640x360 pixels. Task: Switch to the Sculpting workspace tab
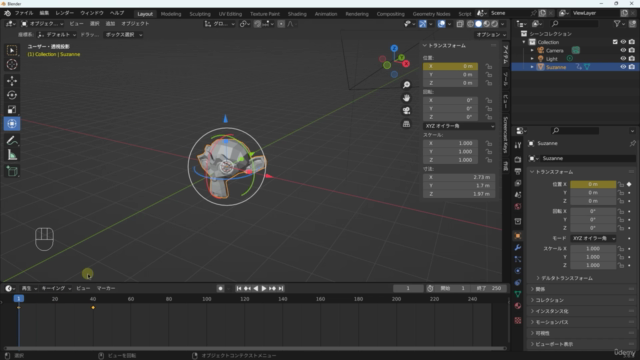[200, 14]
